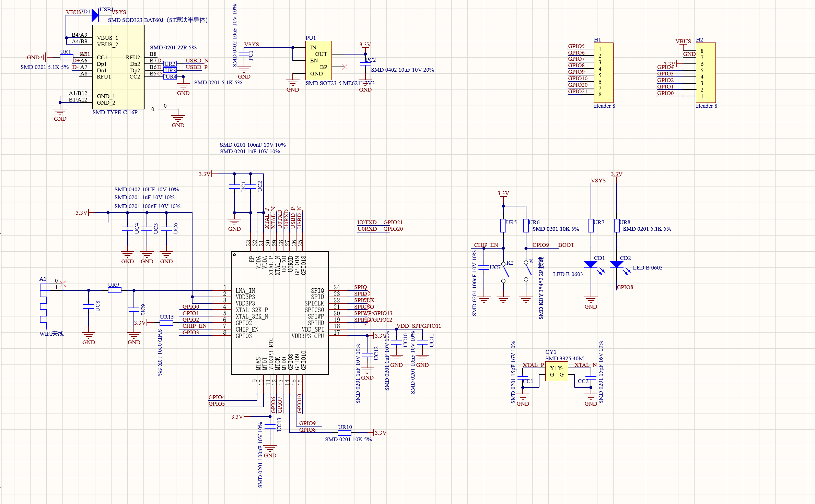This screenshot has width=815, height=504.
Task: Click the PU1 voltage regulator block
Action: 318,60
